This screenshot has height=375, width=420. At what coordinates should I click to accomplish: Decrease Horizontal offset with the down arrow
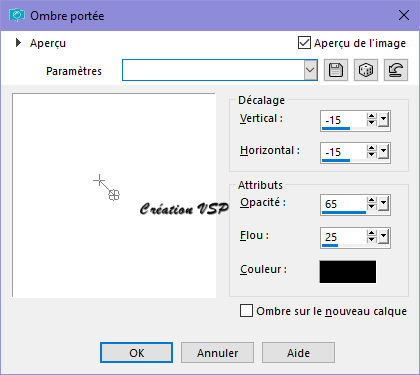pos(371,155)
